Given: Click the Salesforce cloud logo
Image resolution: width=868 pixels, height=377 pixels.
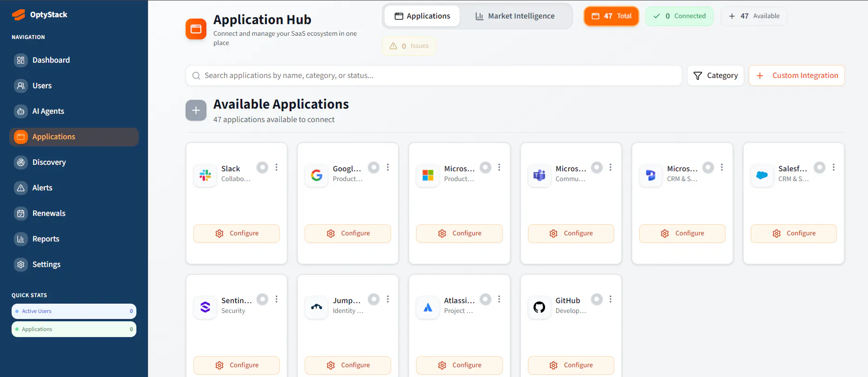Looking at the screenshot, I should [762, 175].
